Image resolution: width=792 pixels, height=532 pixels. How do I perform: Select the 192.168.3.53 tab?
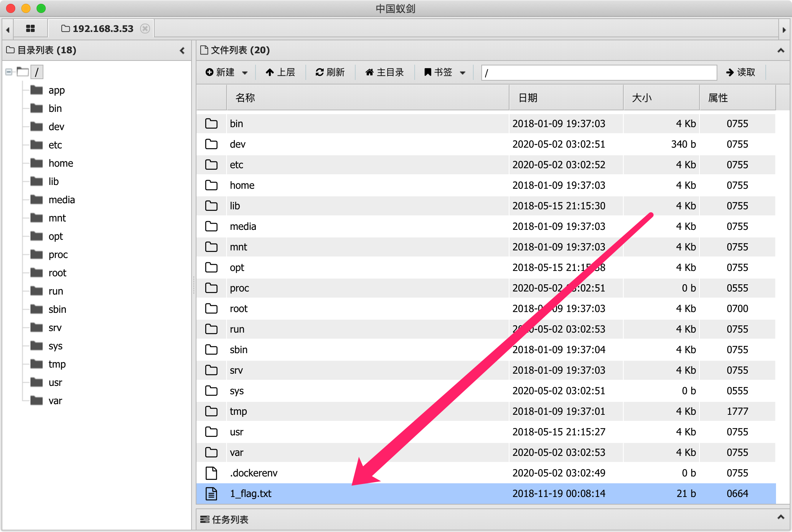tap(102, 29)
